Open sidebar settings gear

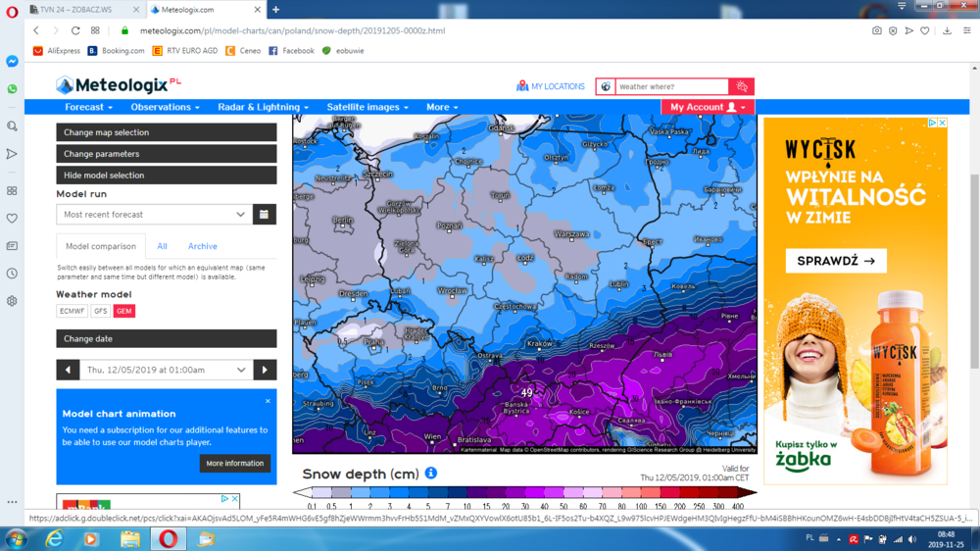pos(12,301)
